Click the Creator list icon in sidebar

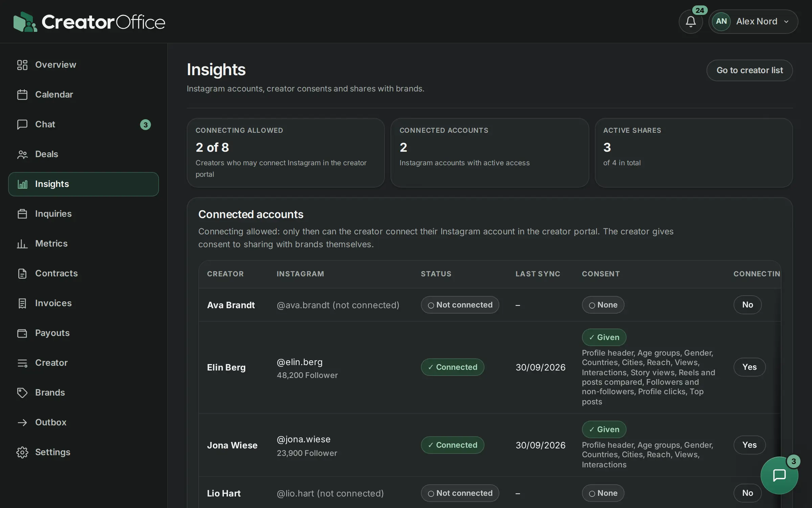click(22, 363)
